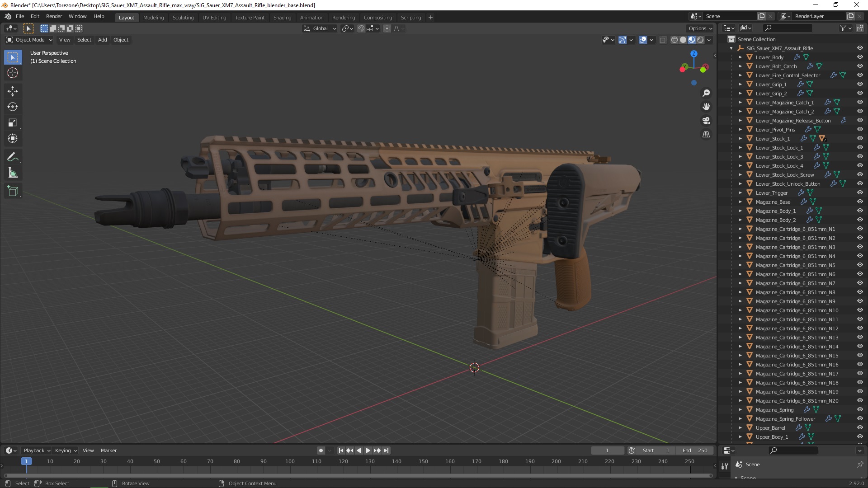This screenshot has height=488, width=868.
Task: Click End frame 250 field
Action: 695,450
